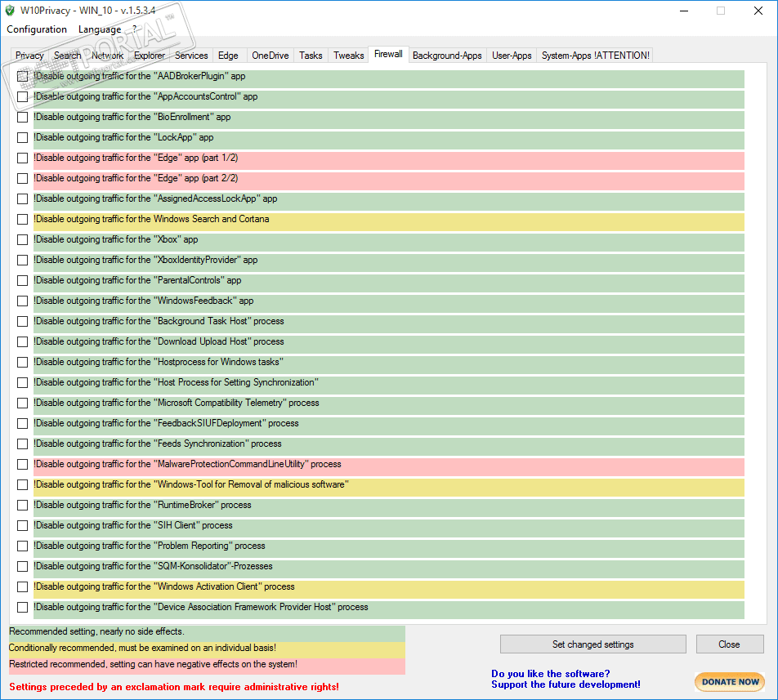Enable Windows Search and Cortana checkbox
Image resolution: width=778 pixels, height=700 pixels.
(22, 219)
